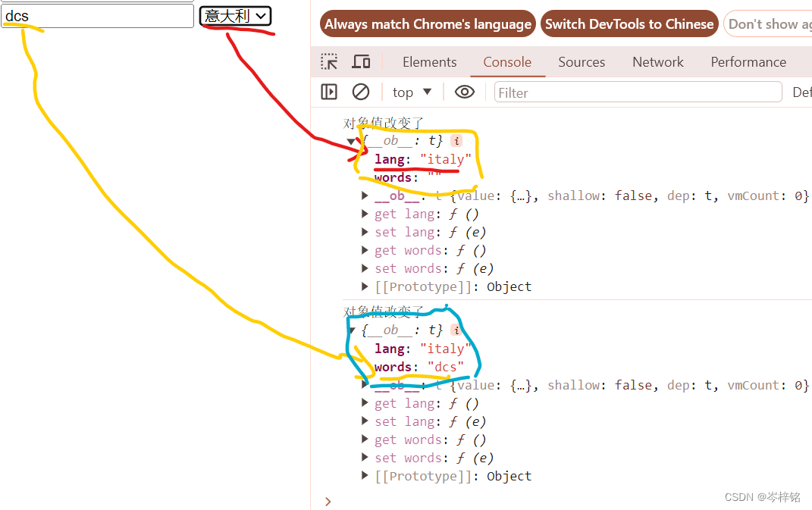Open a live expression with the eye icon
This screenshot has width=812, height=510.
coord(462,91)
